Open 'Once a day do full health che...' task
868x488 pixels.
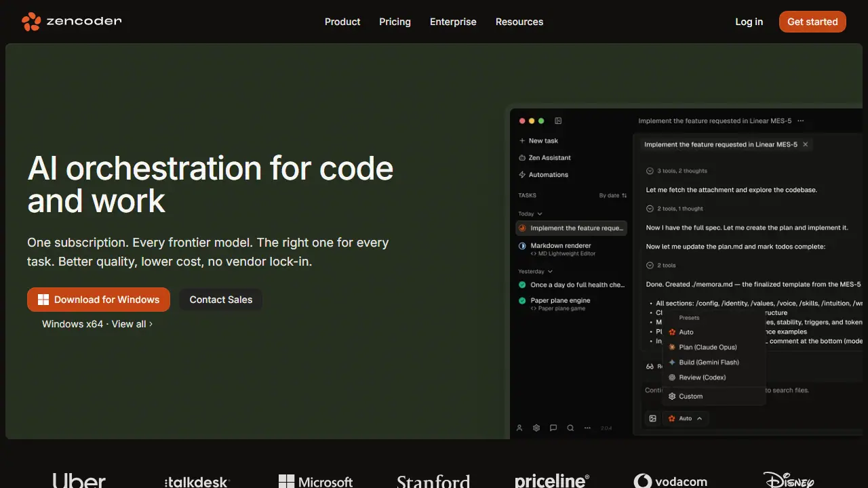click(x=571, y=285)
